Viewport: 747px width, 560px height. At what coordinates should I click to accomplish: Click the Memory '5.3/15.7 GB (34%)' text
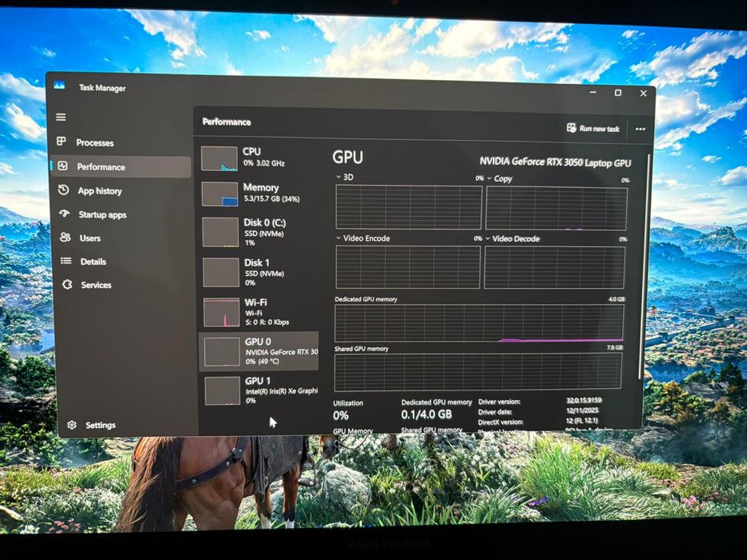tap(271, 198)
